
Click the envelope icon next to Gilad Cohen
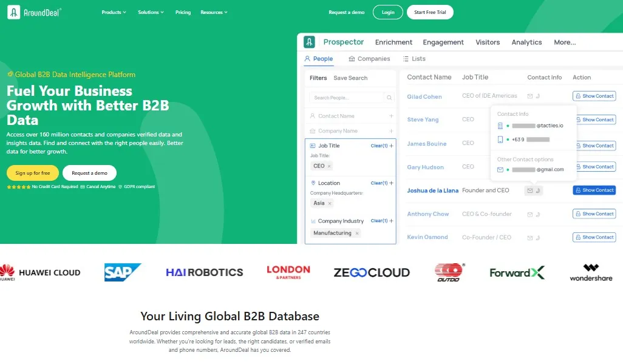(x=529, y=96)
